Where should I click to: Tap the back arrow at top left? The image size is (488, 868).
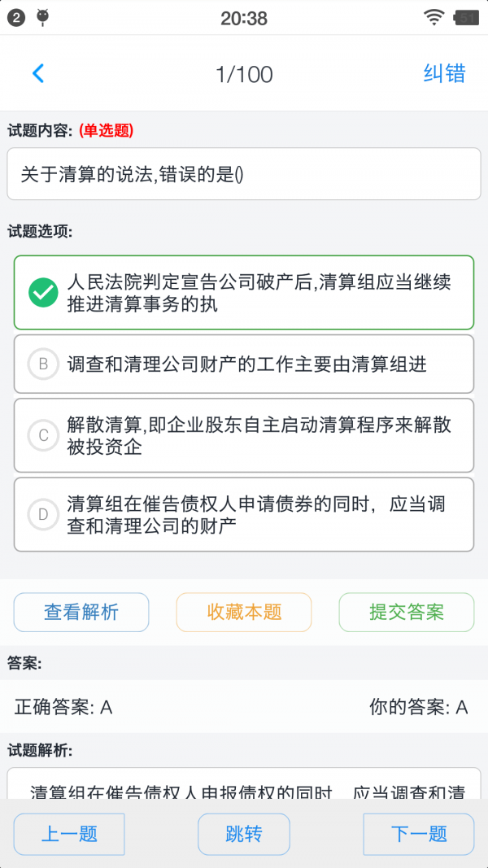coord(38,72)
